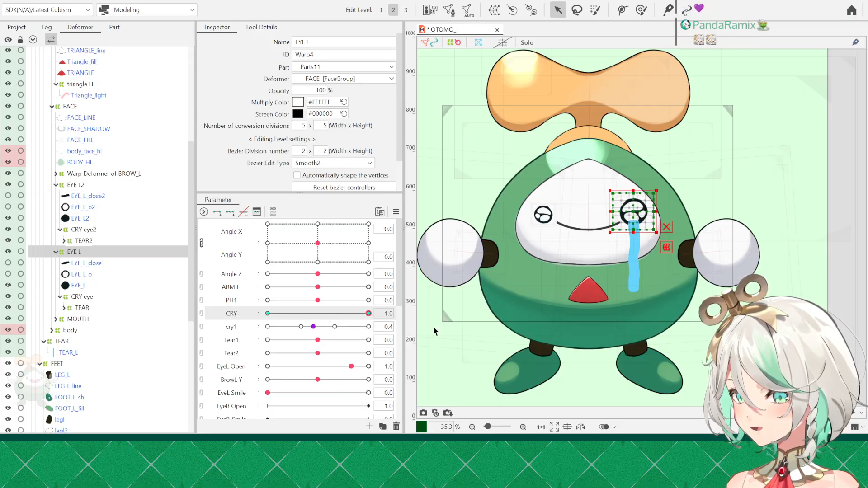Enable Automatically shape the vertices checkbox
The height and width of the screenshot is (488, 868).
(297, 175)
